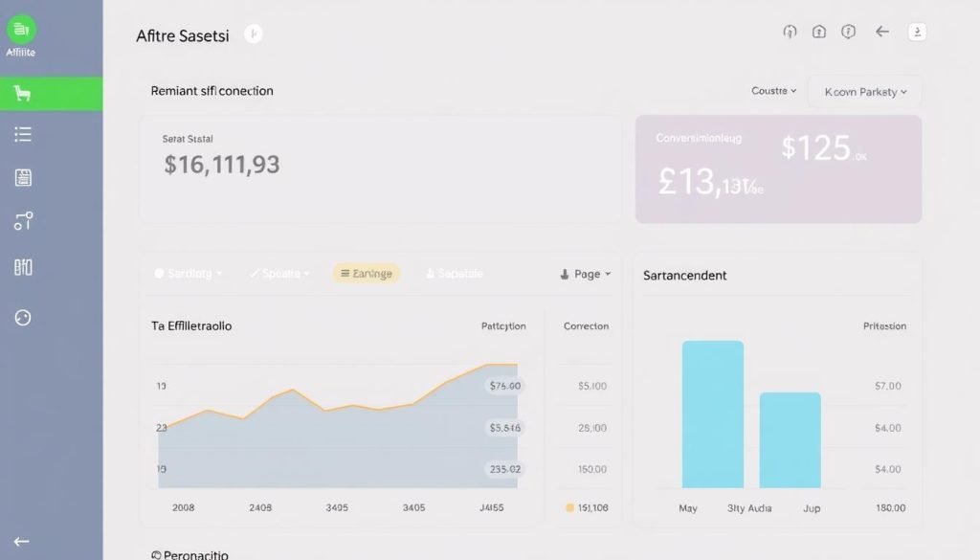
Task: Select the analytics bars icon in sidebar
Action: click(x=23, y=266)
